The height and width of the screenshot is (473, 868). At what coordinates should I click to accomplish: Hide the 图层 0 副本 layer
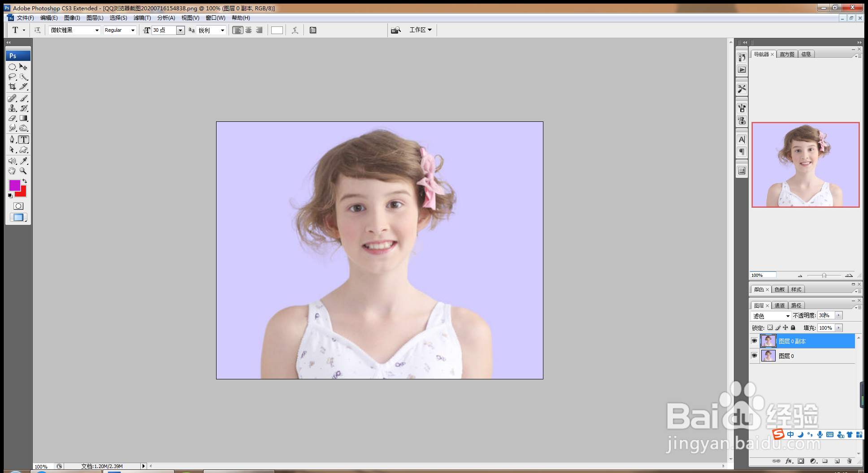pyautogui.click(x=754, y=341)
